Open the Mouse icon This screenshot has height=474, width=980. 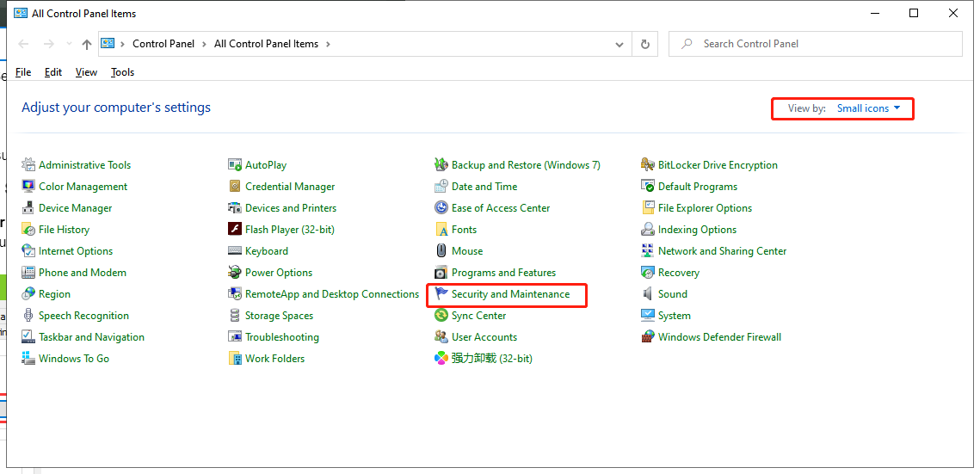click(x=441, y=251)
